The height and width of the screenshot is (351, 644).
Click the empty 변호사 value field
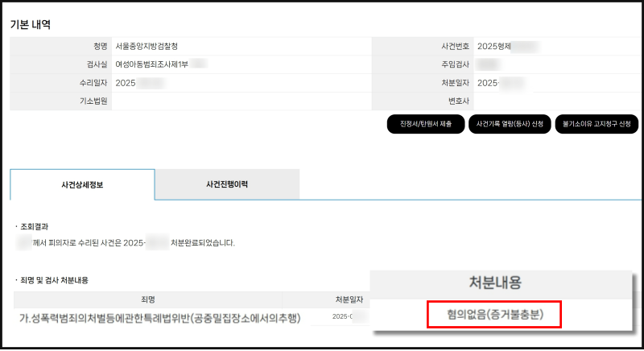tap(555, 101)
